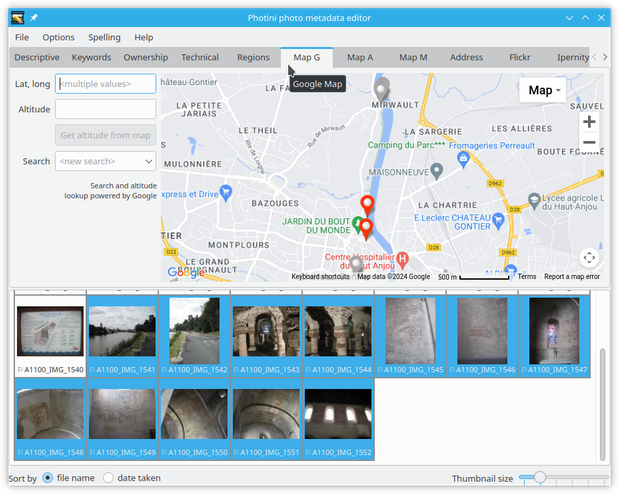Select sort by file name
Screen dimensions: 619x494
(x=47, y=478)
